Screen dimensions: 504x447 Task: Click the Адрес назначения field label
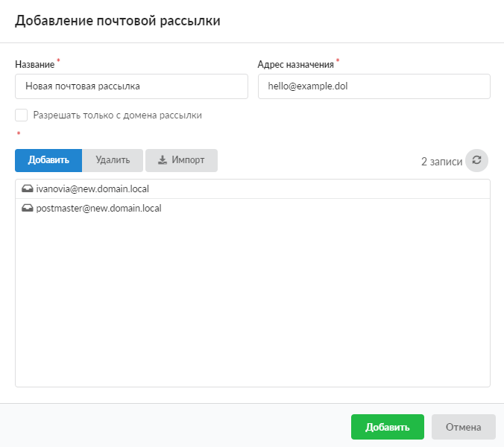[296, 65]
